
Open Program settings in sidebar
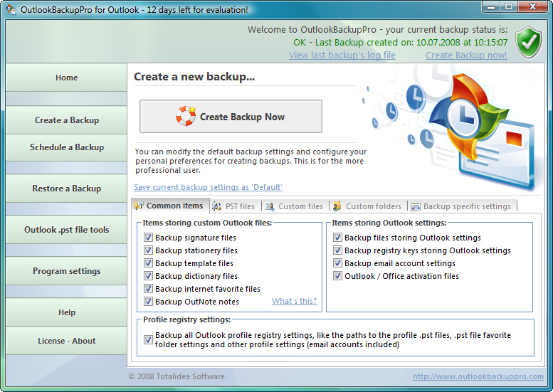66,271
